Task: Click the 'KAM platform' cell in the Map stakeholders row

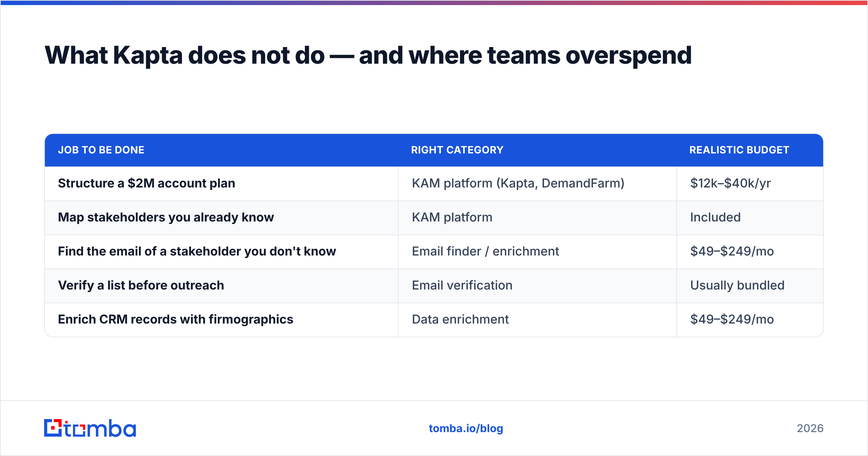Action: 537,218
